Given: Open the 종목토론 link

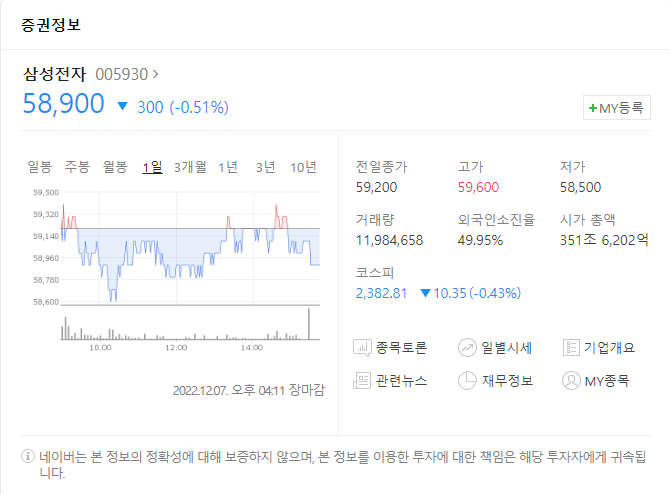Looking at the screenshot, I should (x=401, y=348).
